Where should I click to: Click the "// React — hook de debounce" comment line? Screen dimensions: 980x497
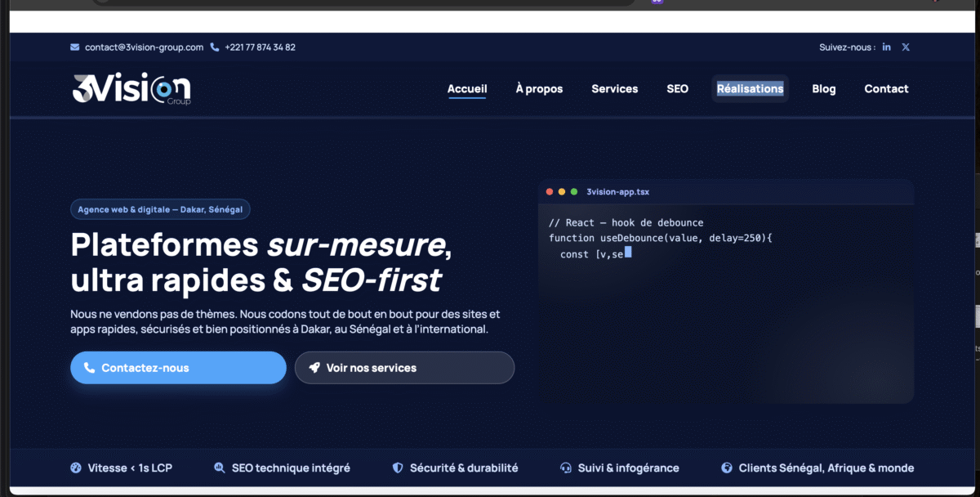click(626, 222)
